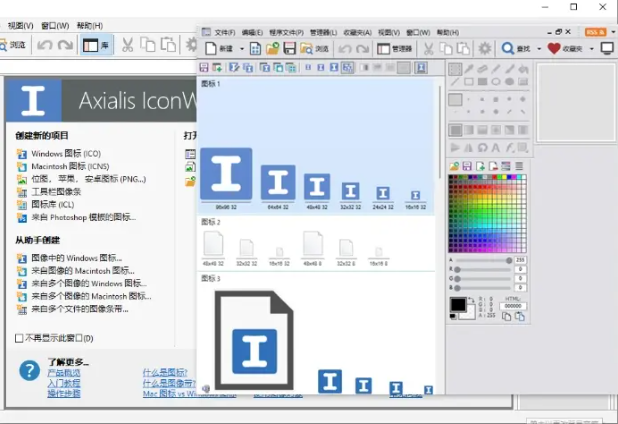This screenshot has width=618, height=424.
Task: Click the settings gear icon in the toolbar
Action: 485,48
